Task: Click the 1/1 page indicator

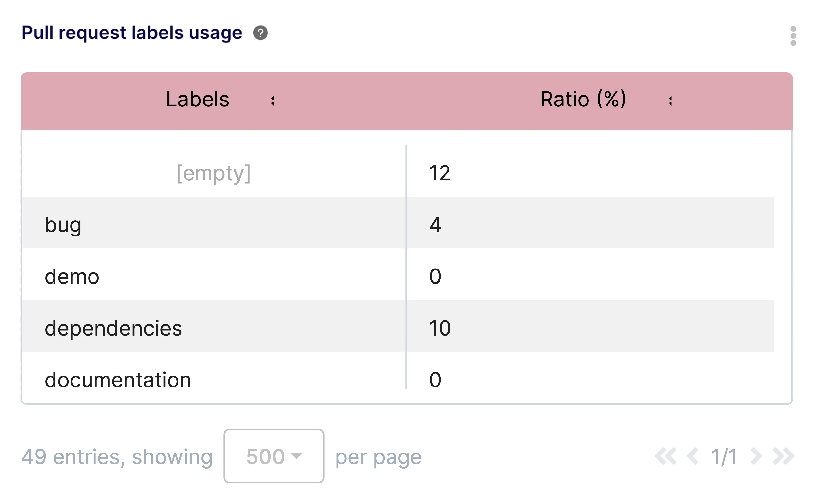Action: click(724, 456)
